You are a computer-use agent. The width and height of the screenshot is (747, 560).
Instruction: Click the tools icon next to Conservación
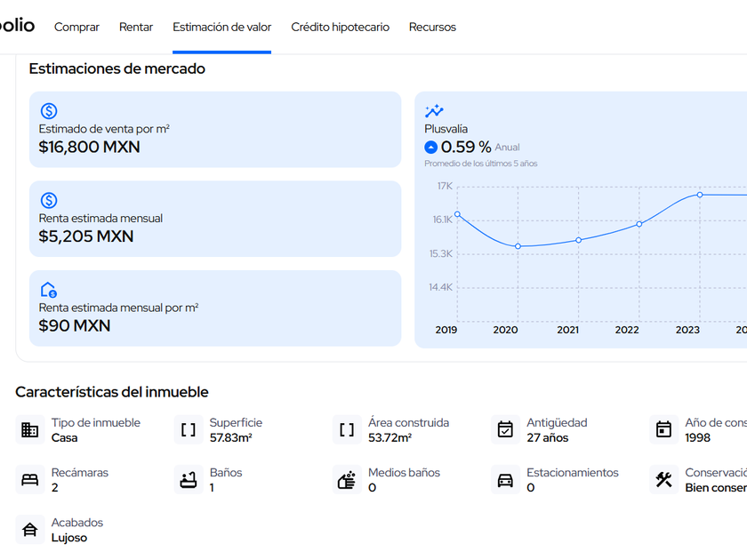[663, 480]
